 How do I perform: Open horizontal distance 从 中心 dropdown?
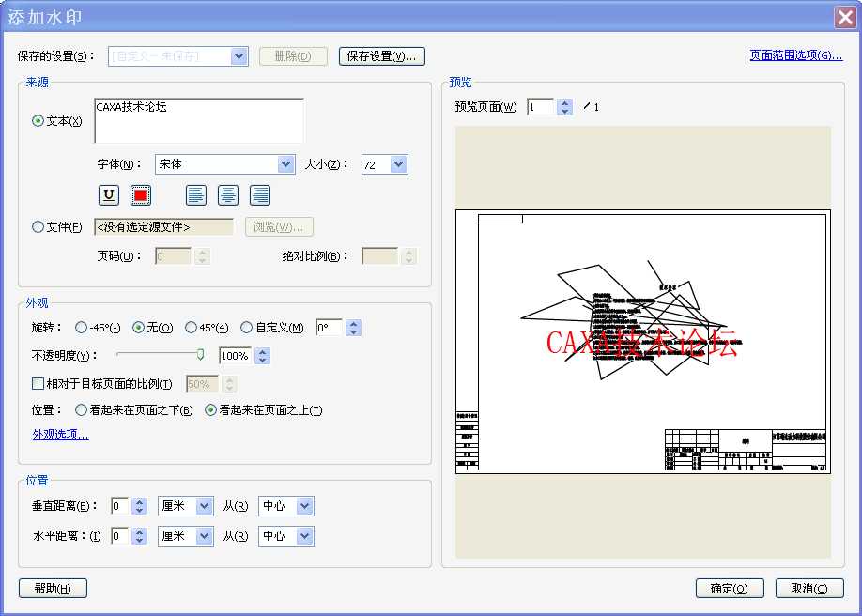tap(305, 535)
